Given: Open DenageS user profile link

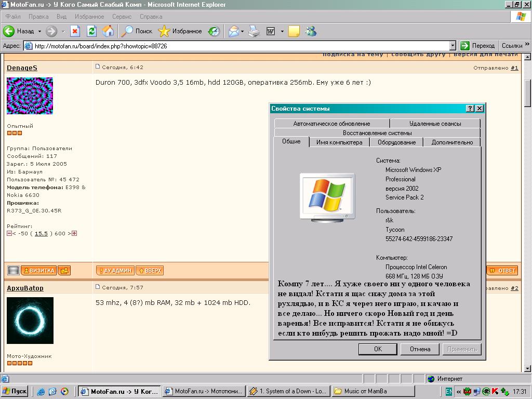Looking at the screenshot, I should (22, 68).
